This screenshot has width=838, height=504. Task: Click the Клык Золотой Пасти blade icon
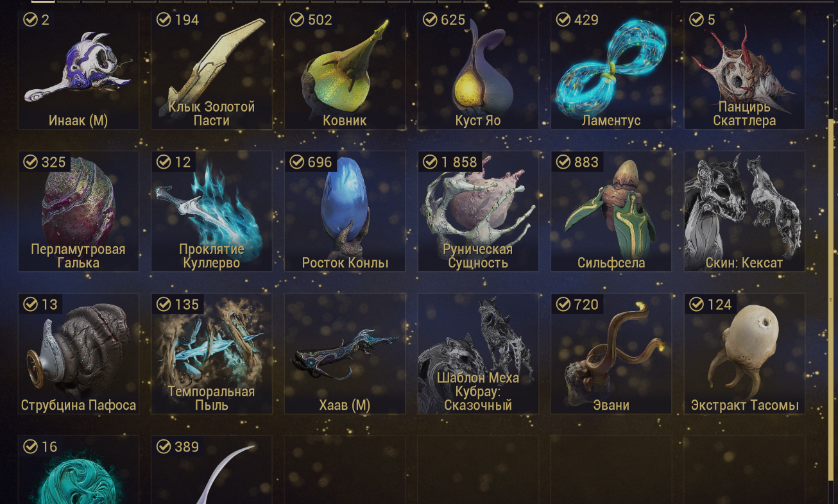pyautogui.click(x=212, y=69)
